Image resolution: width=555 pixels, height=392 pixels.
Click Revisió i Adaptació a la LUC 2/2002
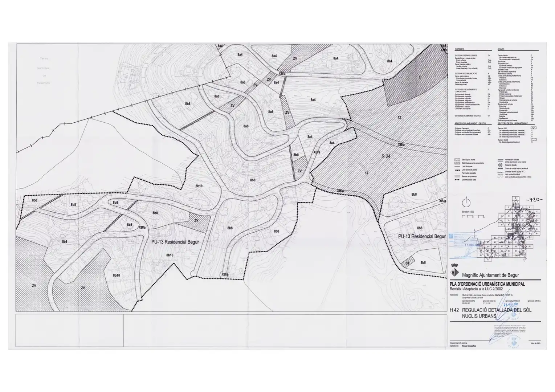click(476, 289)
